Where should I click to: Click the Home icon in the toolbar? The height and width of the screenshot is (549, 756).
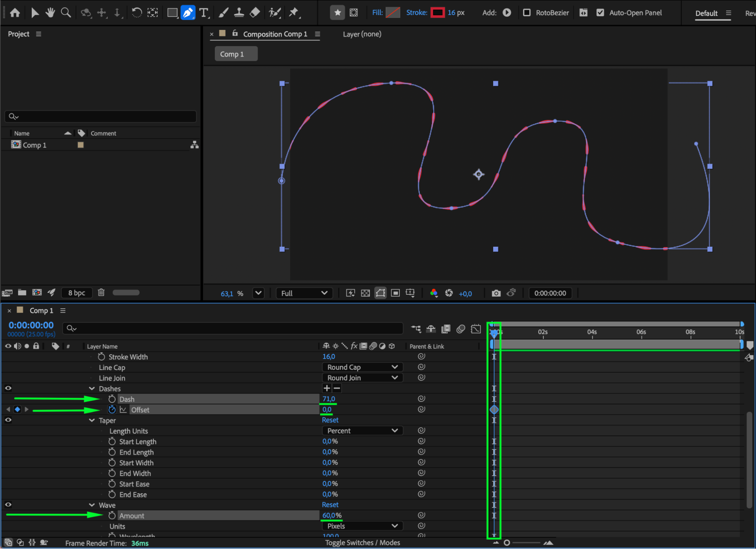tap(15, 13)
